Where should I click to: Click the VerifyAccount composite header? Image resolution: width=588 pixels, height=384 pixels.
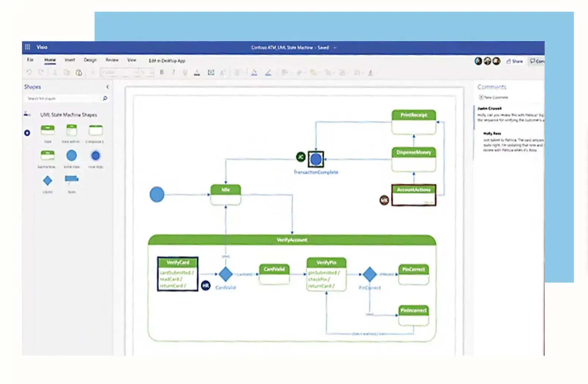292,240
